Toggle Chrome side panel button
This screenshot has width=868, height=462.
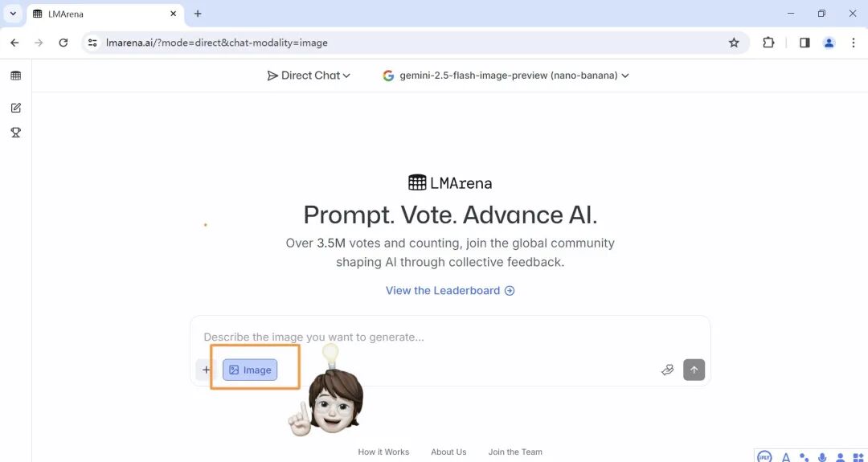pos(805,43)
